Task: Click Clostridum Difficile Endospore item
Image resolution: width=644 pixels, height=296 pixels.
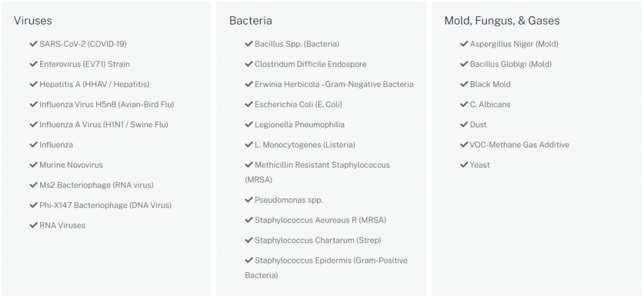Action: tap(310, 64)
